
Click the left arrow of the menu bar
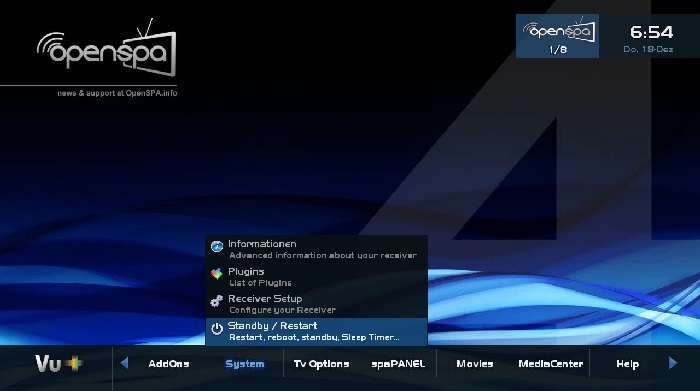pyautogui.click(x=125, y=363)
